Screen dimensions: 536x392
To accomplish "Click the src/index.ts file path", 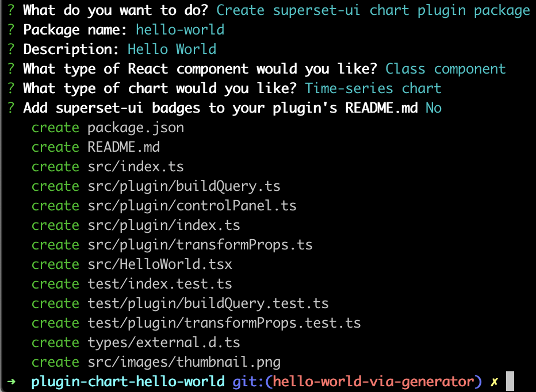I will pyautogui.click(x=136, y=167).
